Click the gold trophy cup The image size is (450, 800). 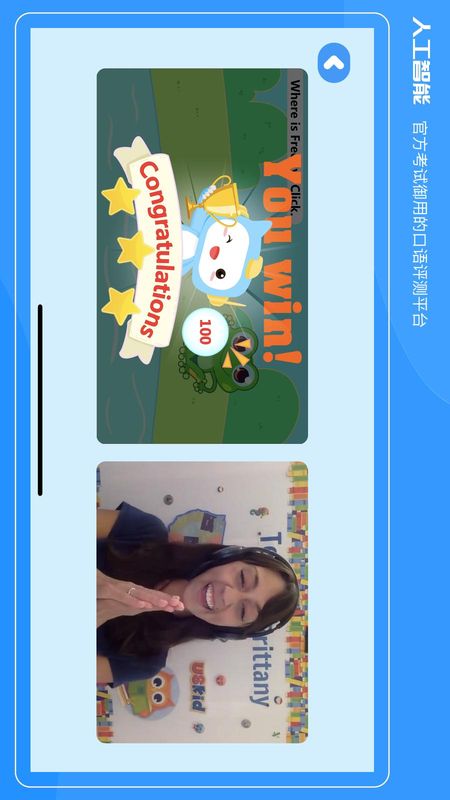215,201
